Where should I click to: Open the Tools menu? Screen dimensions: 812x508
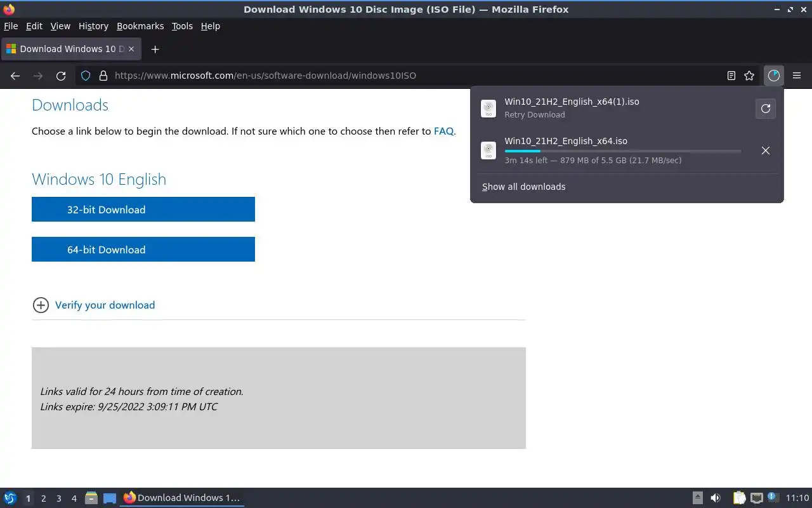[x=182, y=26]
